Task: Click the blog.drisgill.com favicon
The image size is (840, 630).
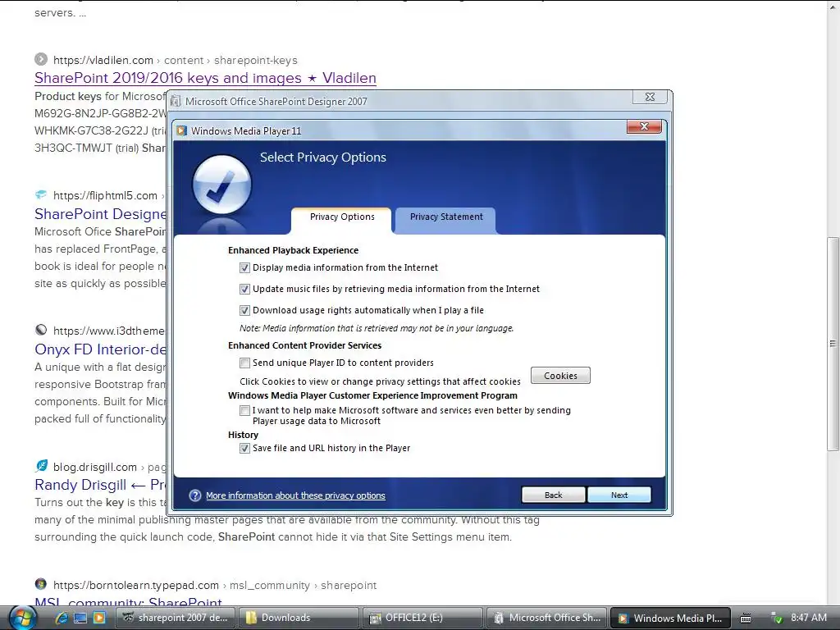Action: [41, 466]
